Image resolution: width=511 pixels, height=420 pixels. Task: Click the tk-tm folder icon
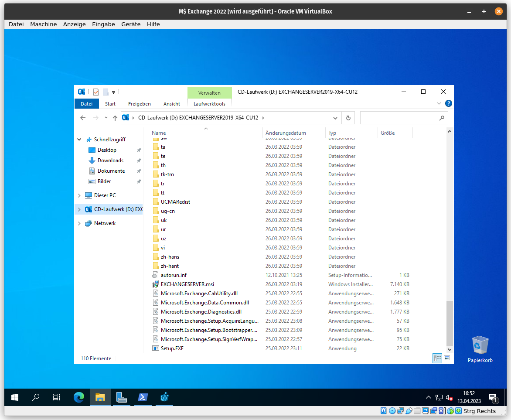tap(156, 174)
